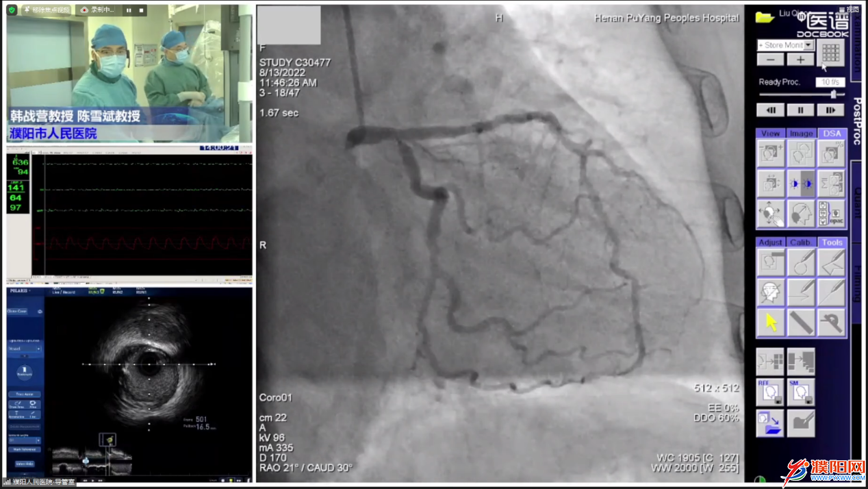The image size is (868, 489).
Task: Switch to the Adjust tab
Action: coord(770,242)
